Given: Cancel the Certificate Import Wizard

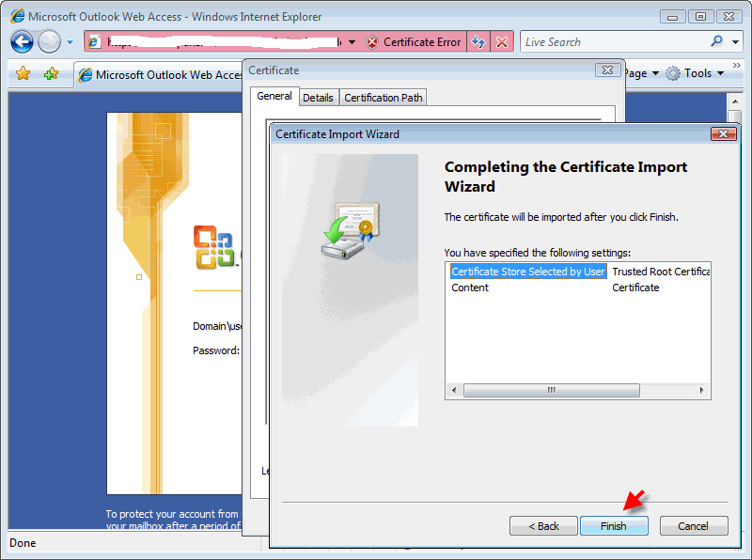Looking at the screenshot, I should pyautogui.click(x=694, y=526).
